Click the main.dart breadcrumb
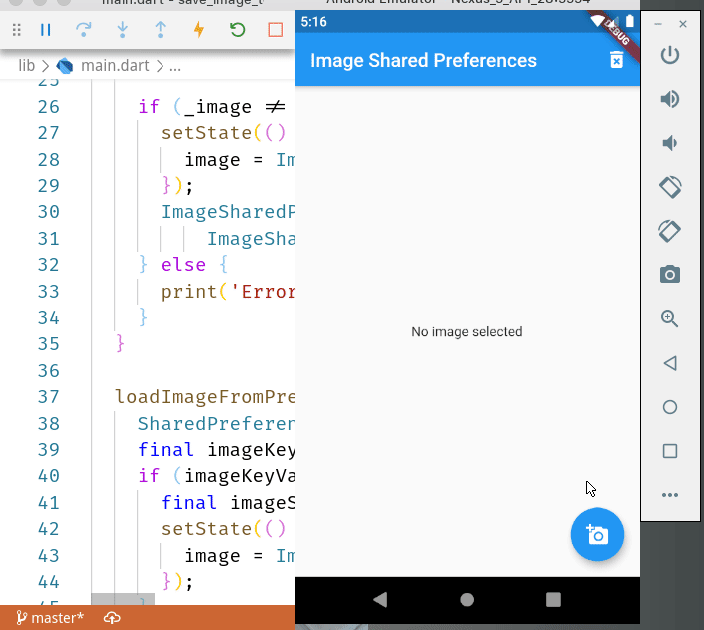The height and width of the screenshot is (630, 704). 115,66
